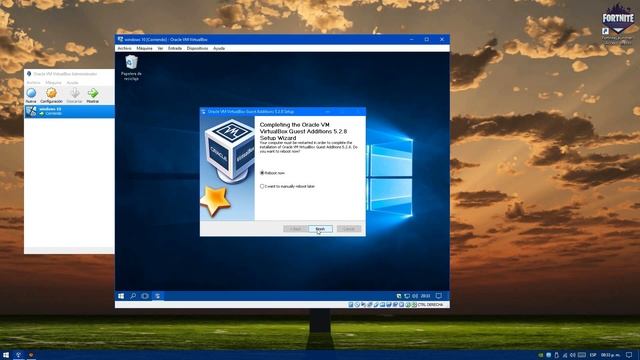Select the Reboot now radio option

[x=273, y=173]
